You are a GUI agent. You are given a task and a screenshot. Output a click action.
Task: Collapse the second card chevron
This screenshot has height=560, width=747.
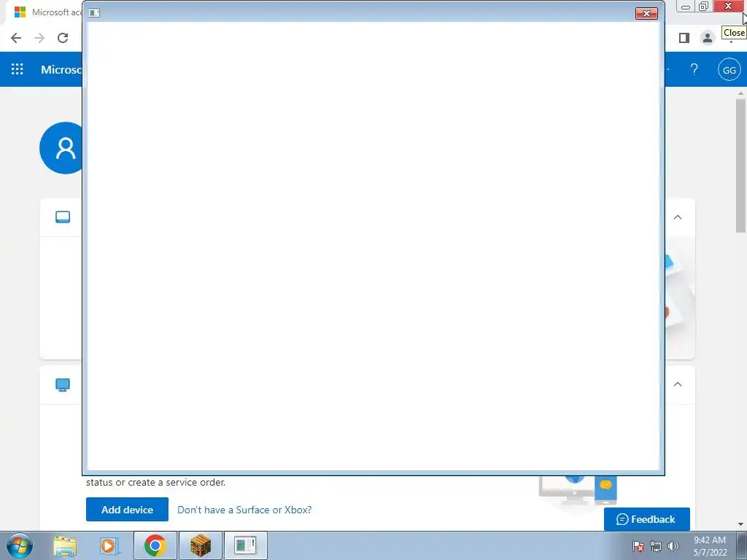[678, 384]
